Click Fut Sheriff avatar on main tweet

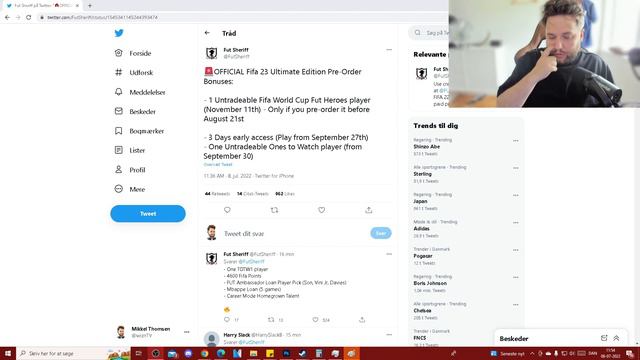211,53
